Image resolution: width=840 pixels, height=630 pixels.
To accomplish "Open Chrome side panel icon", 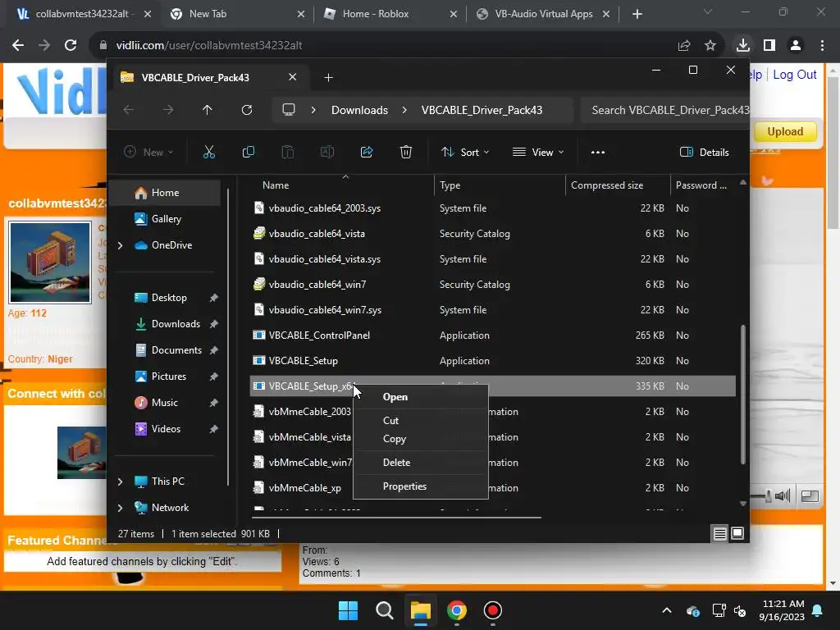I will click(769, 45).
